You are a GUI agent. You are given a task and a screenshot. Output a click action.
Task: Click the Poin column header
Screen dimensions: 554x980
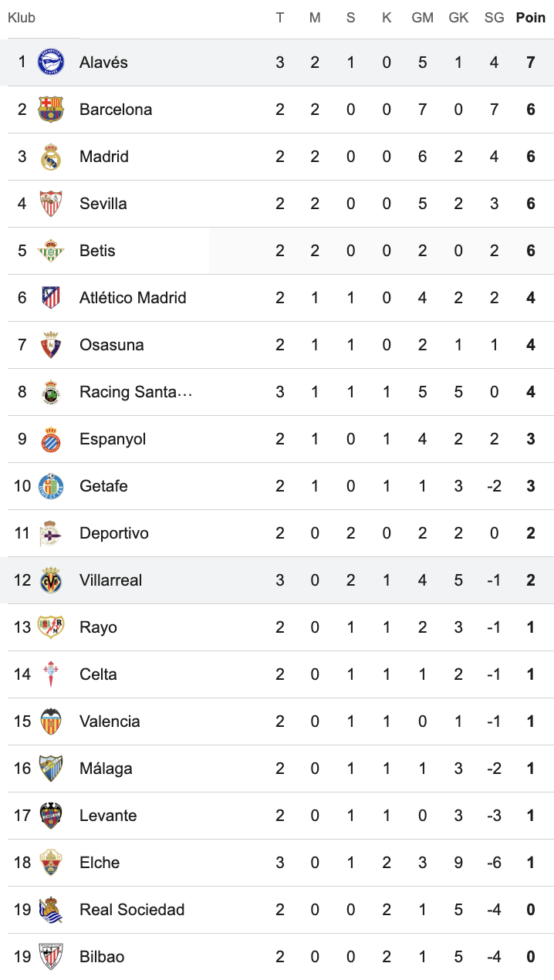(x=531, y=18)
